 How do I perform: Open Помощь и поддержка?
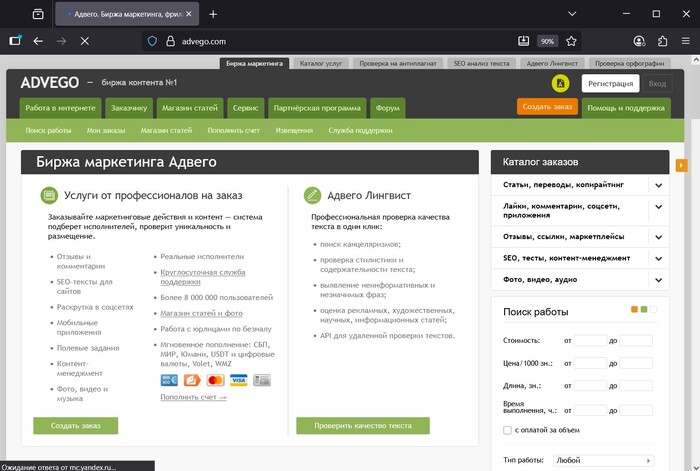(626, 108)
